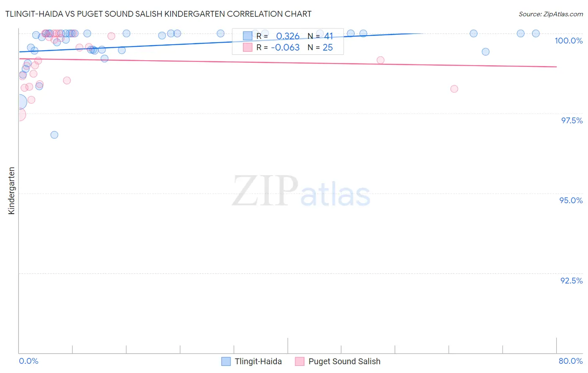Click the Kindergarten y-axis label
Image resolution: width=588 pixels, height=373 pixels.
click(11, 190)
